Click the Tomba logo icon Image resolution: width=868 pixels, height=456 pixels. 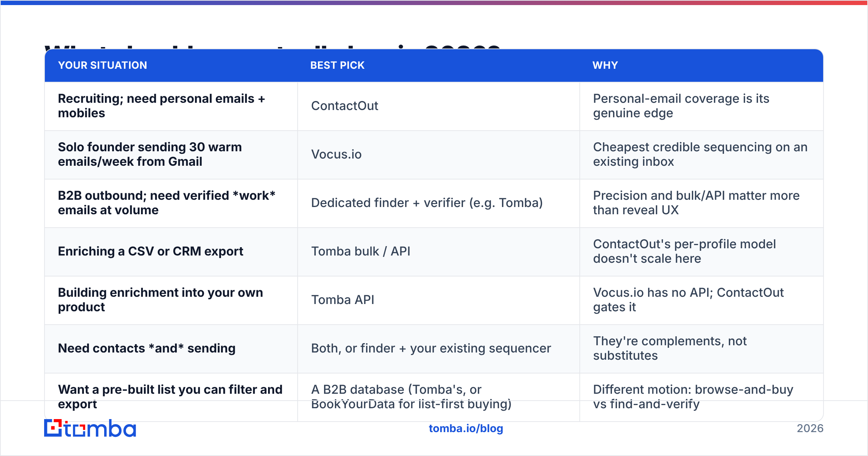(90, 428)
